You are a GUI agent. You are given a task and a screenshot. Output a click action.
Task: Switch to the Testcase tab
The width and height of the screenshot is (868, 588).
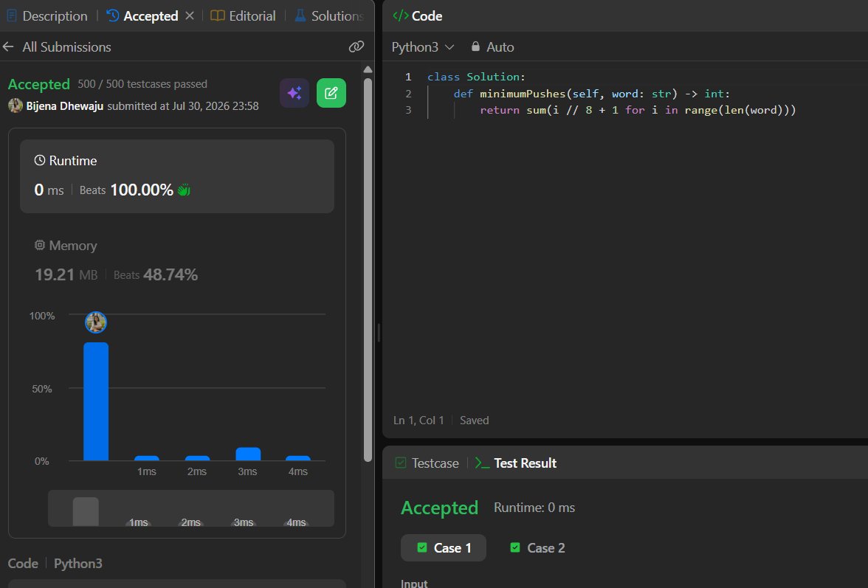pyautogui.click(x=427, y=463)
